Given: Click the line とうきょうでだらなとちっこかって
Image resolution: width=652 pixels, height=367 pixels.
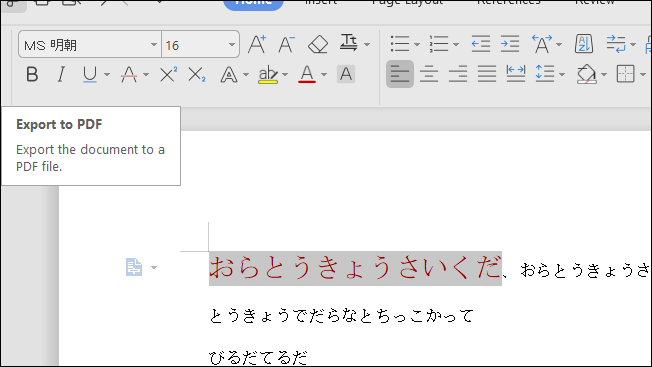Looking at the screenshot, I should tap(341, 316).
